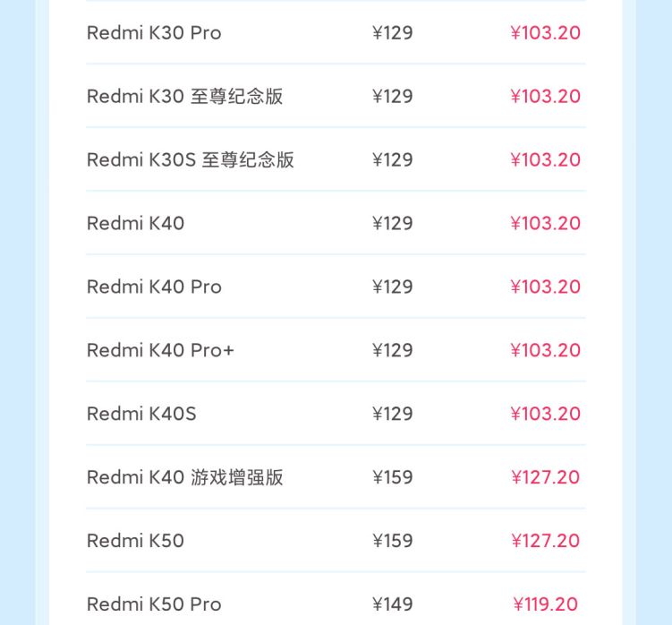Choose the Redmi K40 游戏增强版 model label
This screenshot has width=672, height=625.
(184, 478)
